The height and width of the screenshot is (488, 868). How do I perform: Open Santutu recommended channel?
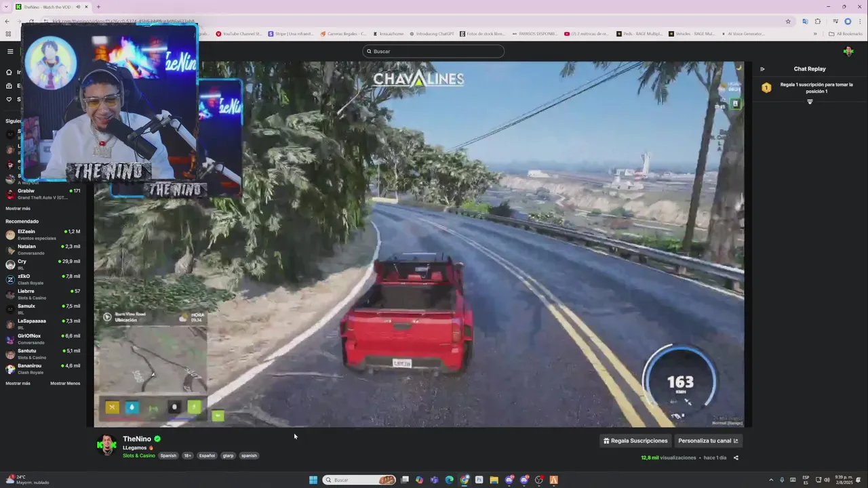(43, 354)
